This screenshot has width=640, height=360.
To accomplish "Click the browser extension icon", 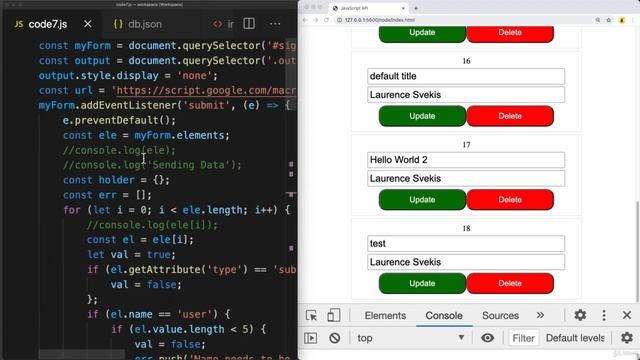I will coord(622,20).
